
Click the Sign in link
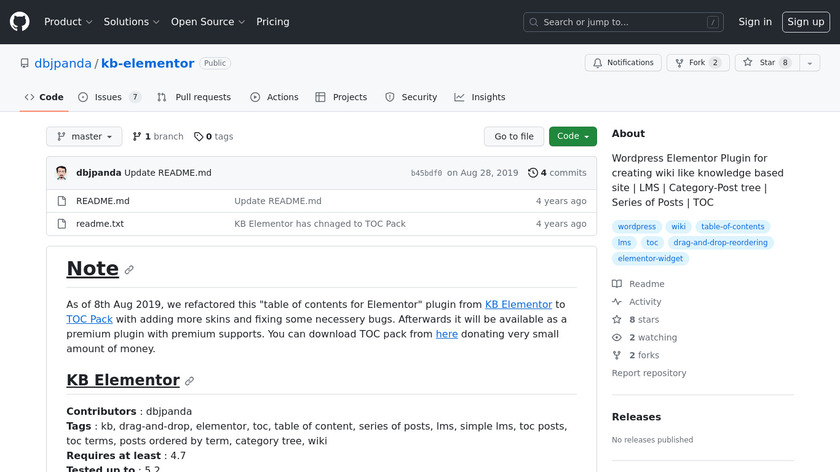pos(755,22)
